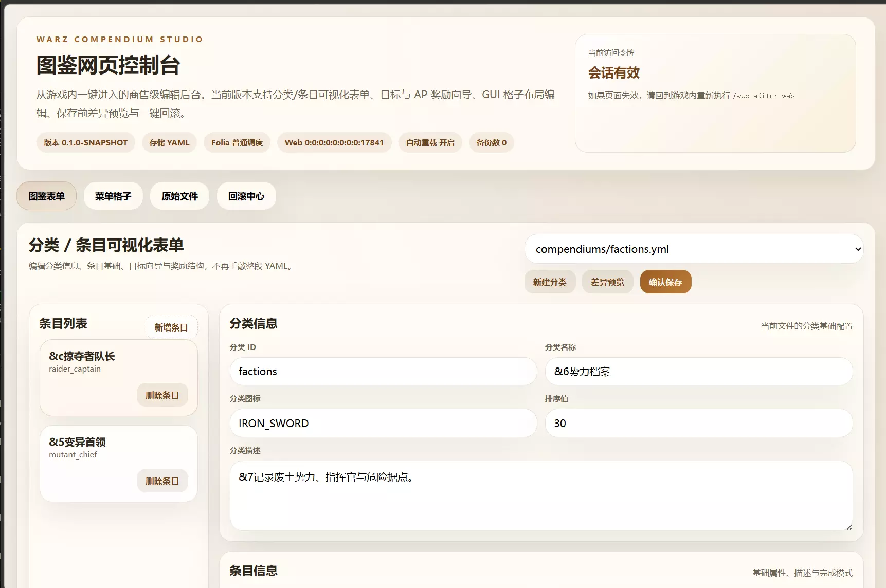Screen dimensions: 886x588
Task: Click the 确认保存 button
Action: click(x=665, y=282)
